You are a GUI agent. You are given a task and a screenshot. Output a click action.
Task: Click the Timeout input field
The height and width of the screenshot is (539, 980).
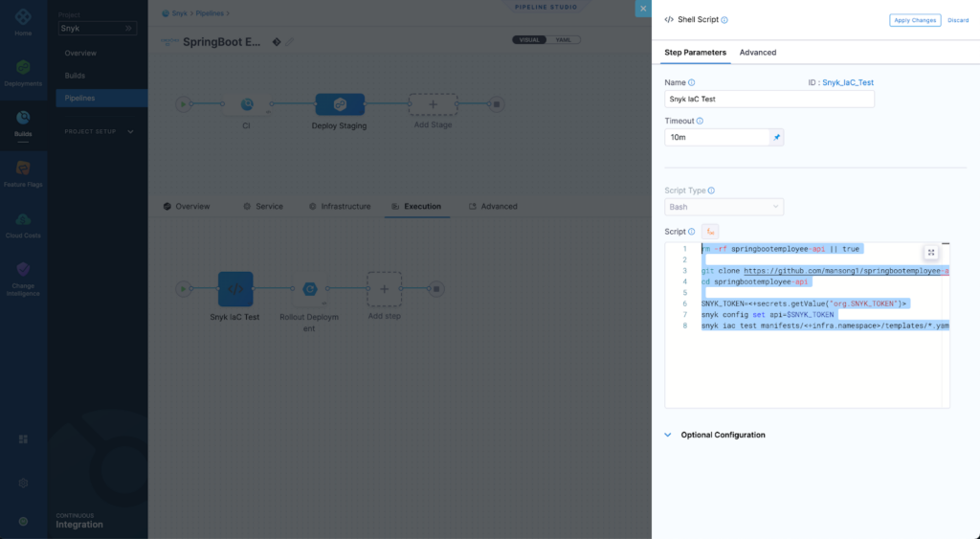[717, 137]
